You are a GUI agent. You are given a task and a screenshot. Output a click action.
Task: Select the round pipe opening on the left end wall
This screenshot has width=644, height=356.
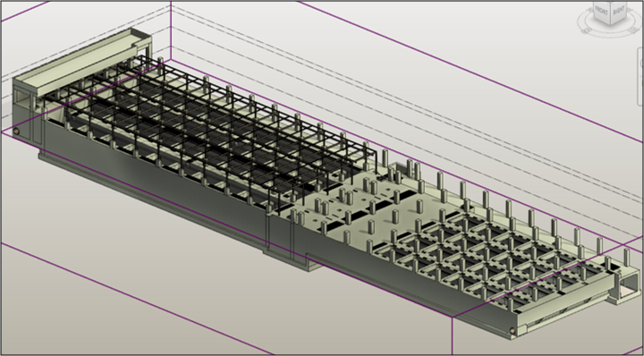pyautogui.click(x=16, y=131)
